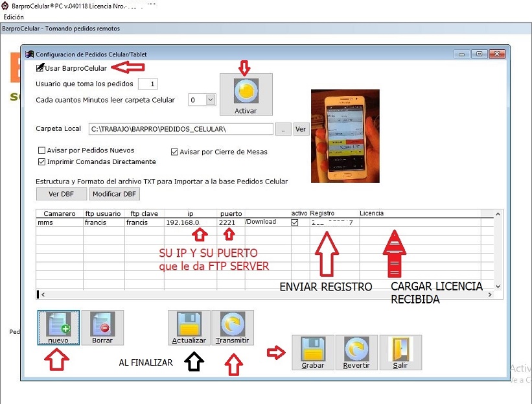Image resolution: width=532 pixels, height=404 pixels.
Task: Click the Registro column header
Action: click(334, 213)
